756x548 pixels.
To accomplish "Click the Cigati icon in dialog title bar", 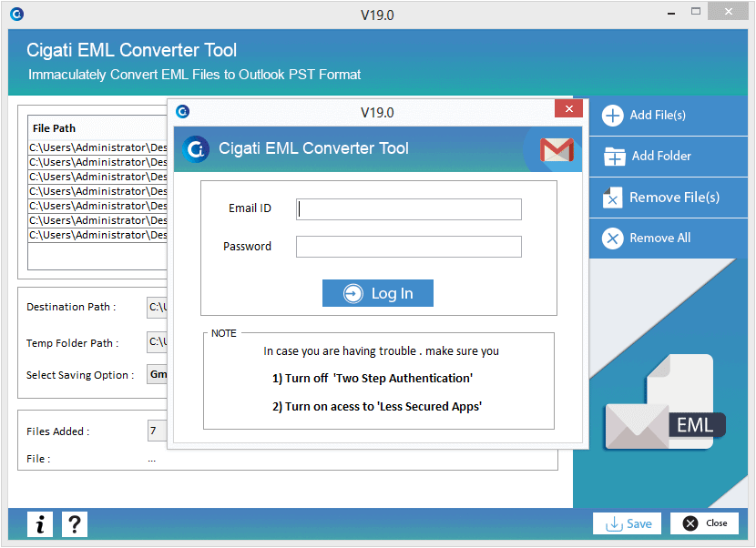I will click(183, 112).
